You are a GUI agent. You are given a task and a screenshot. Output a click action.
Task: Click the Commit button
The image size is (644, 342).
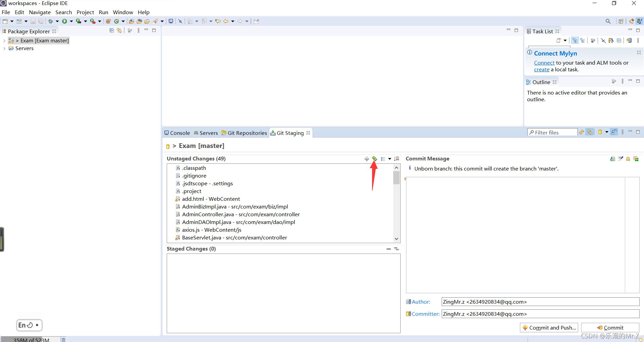point(610,328)
